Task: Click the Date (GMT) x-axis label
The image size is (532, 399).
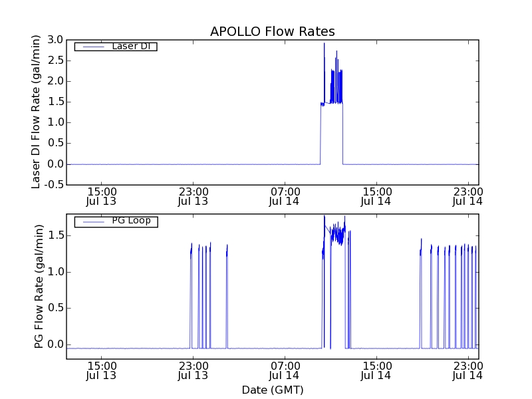Action: [x=272, y=390]
